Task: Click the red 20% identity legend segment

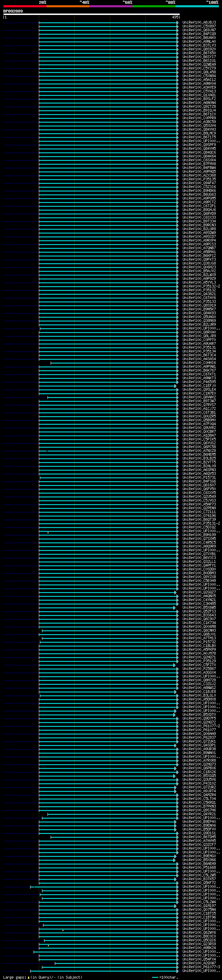Action: tap(25, 6)
